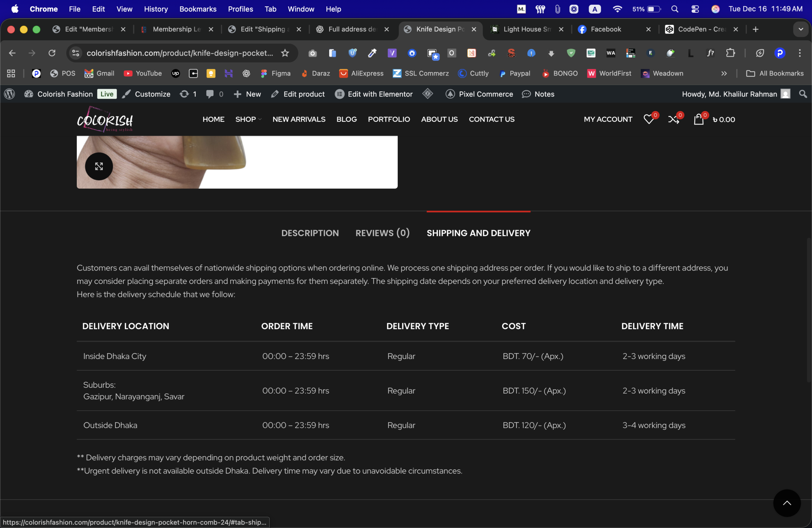The image size is (812, 528).
Task: Open WordPress admin search magnifier
Action: (803, 94)
